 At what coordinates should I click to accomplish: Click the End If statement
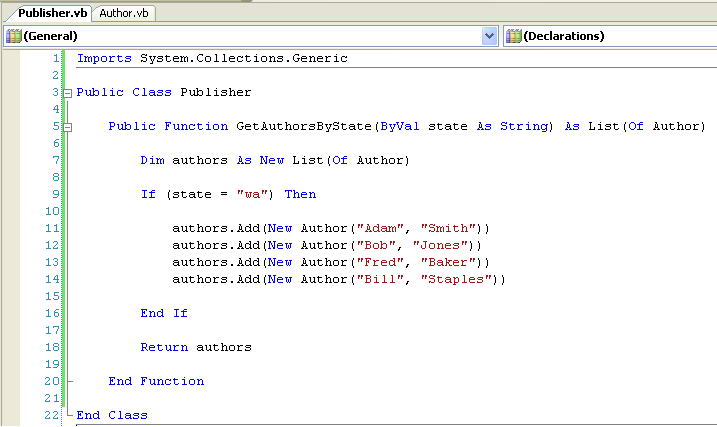(164, 313)
